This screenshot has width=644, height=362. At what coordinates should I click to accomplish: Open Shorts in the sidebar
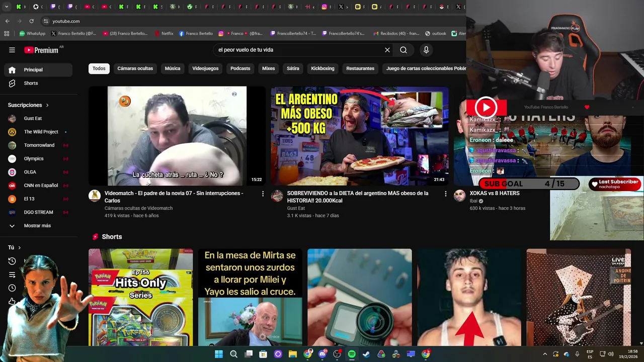pyautogui.click(x=38, y=83)
